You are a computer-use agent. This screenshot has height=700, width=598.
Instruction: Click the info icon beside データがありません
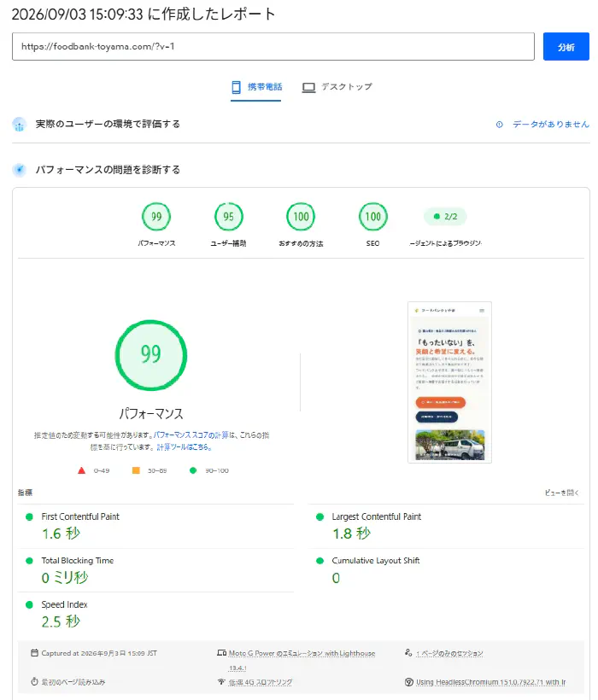499,125
